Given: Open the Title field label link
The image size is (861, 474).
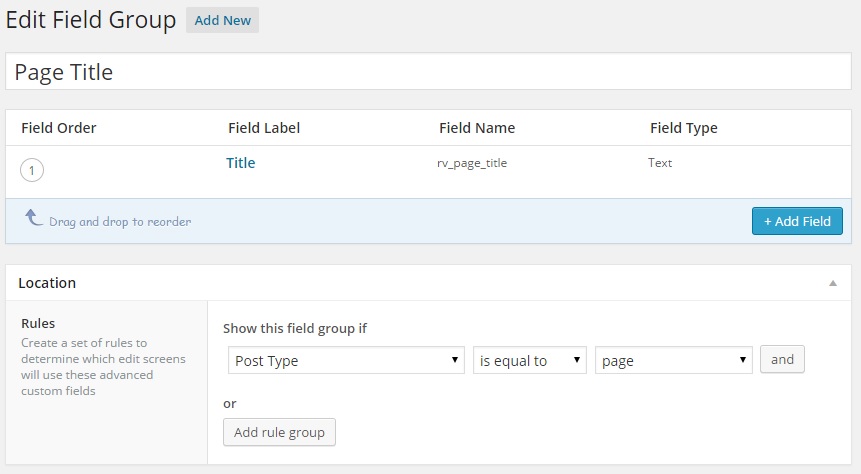Looking at the screenshot, I should point(240,163).
